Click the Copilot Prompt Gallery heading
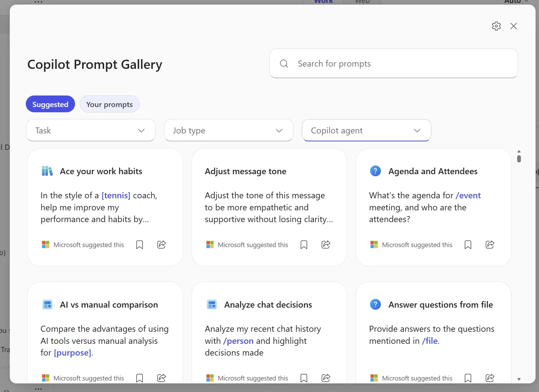The width and height of the screenshot is (539, 392). 95,65
